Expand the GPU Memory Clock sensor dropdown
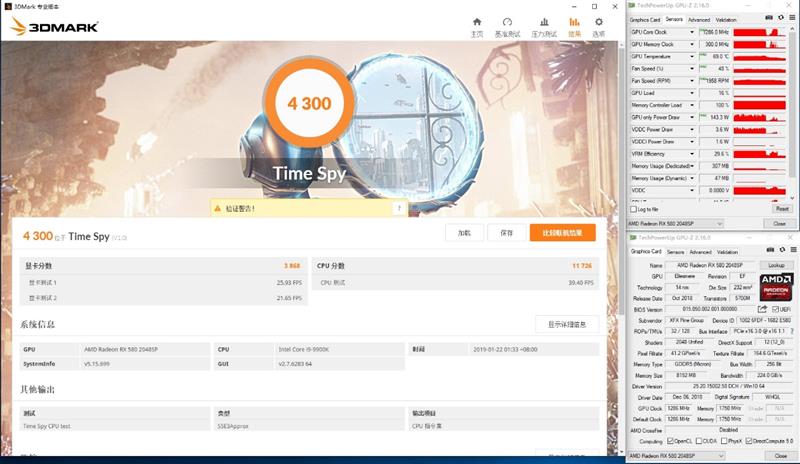This screenshot has width=800, height=464. click(692, 44)
